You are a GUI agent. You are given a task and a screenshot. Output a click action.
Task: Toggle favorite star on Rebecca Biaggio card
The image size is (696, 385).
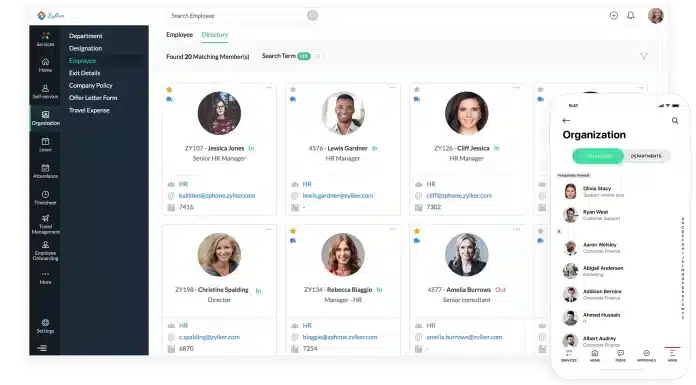pyautogui.click(x=293, y=231)
